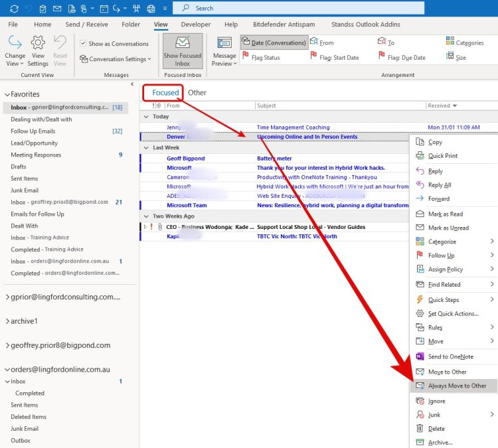This screenshot has width=498, height=448.
Task: Toggle Show as Conversations checkbox
Action: (x=83, y=44)
